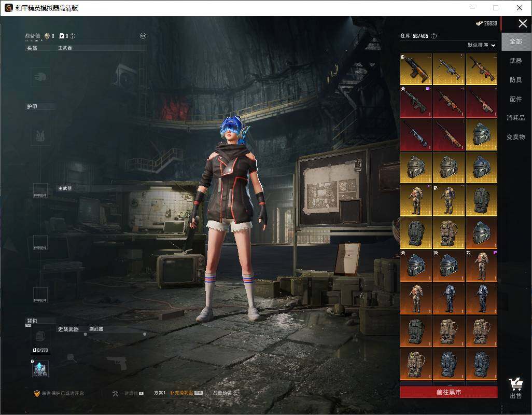
Task: Open the 战备预设 loadout presets
Action: click(222, 393)
